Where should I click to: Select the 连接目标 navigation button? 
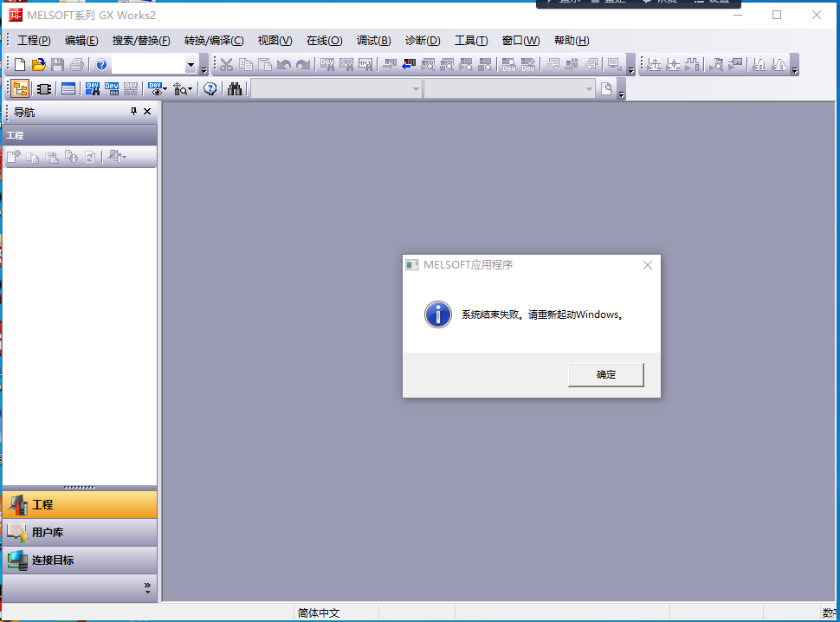tap(80, 560)
